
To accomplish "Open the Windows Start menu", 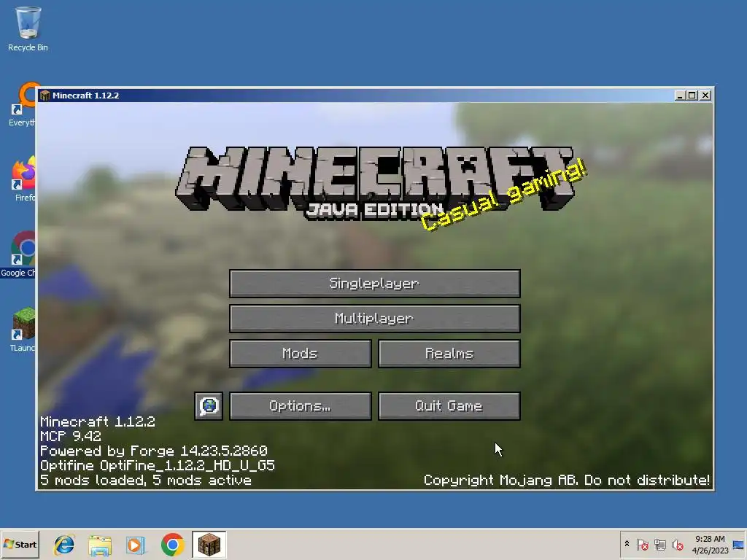I will [20, 544].
